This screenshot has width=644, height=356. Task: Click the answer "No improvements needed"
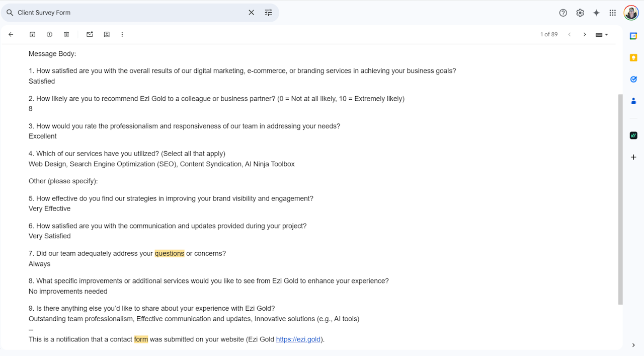pos(68,291)
